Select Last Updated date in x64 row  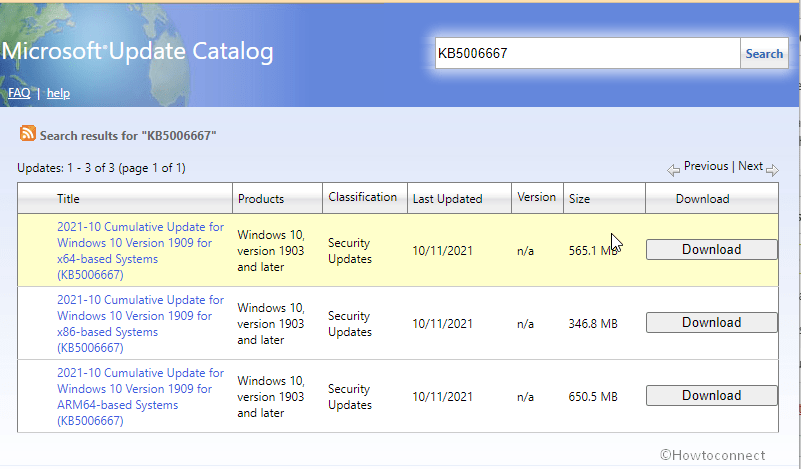pyautogui.click(x=442, y=251)
